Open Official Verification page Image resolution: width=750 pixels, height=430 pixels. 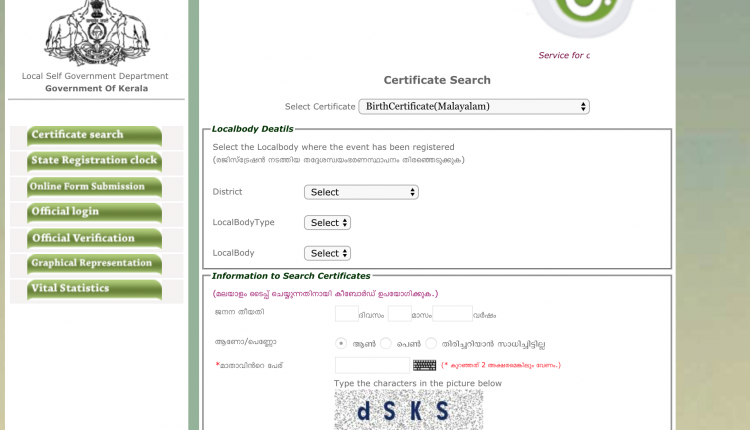pos(95,238)
